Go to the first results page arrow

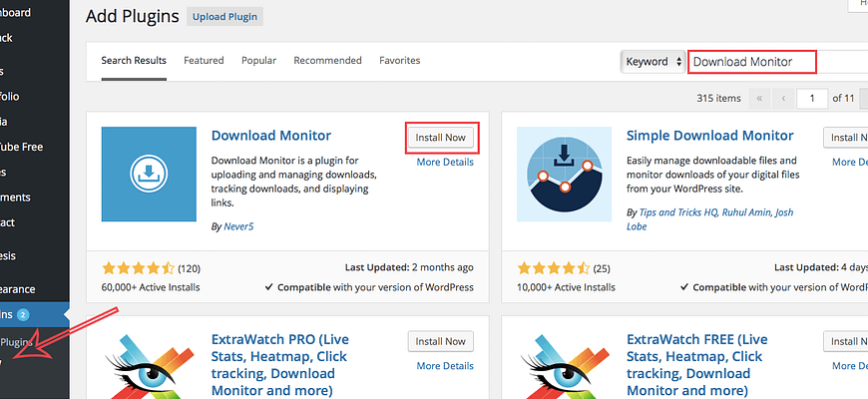coord(759,99)
